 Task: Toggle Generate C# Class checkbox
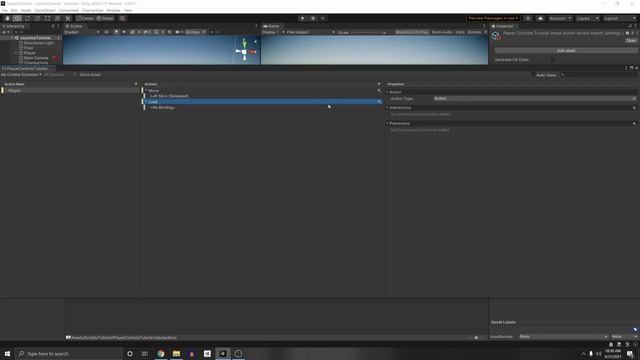pyautogui.click(x=553, y=60)
